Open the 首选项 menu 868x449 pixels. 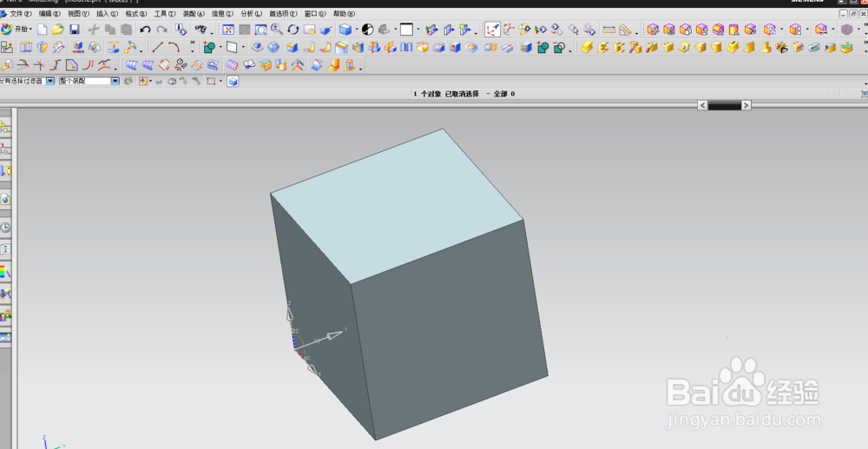coord(283,14)
